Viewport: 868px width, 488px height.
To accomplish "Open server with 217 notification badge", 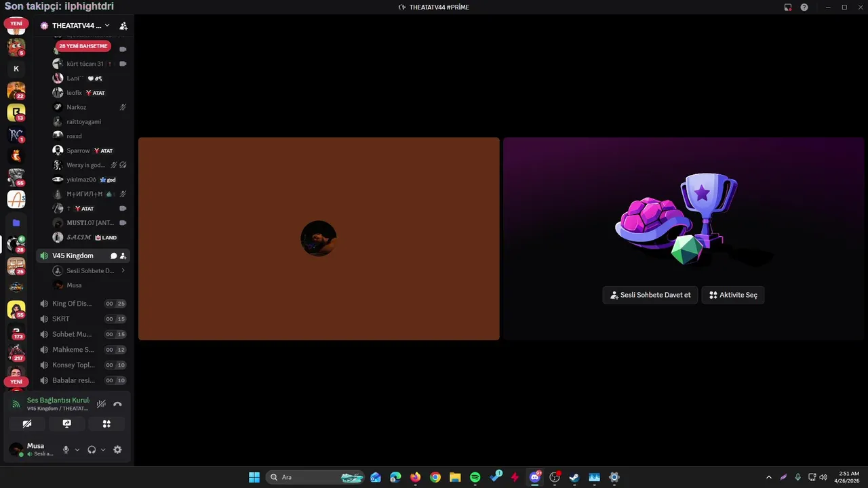I will [x=16, y=353].
